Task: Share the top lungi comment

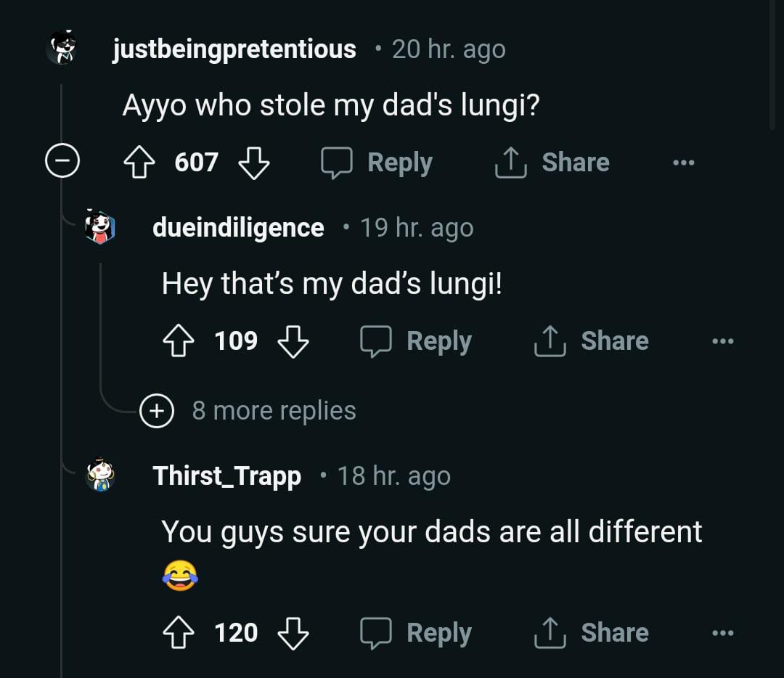Action: (552, 162)
